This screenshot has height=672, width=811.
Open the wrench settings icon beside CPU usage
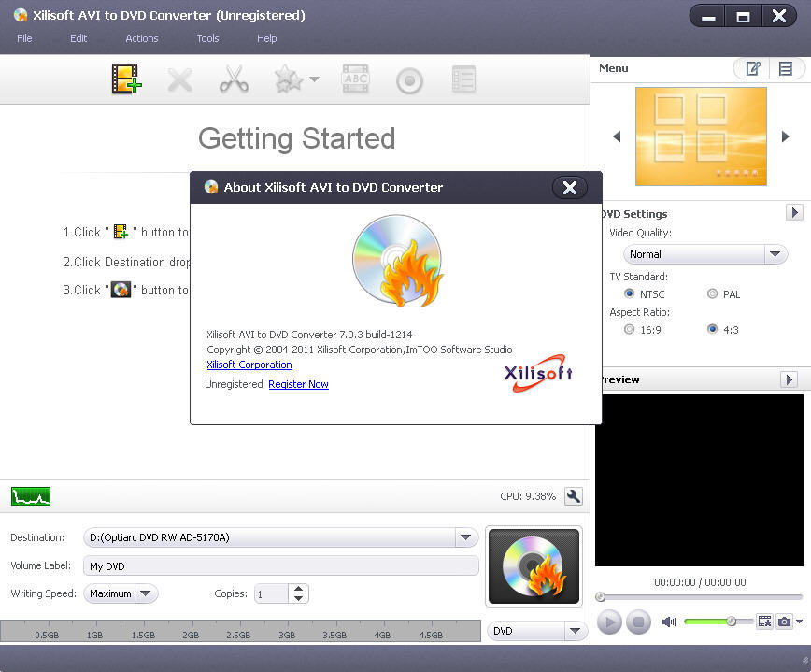tap(573, 496)
